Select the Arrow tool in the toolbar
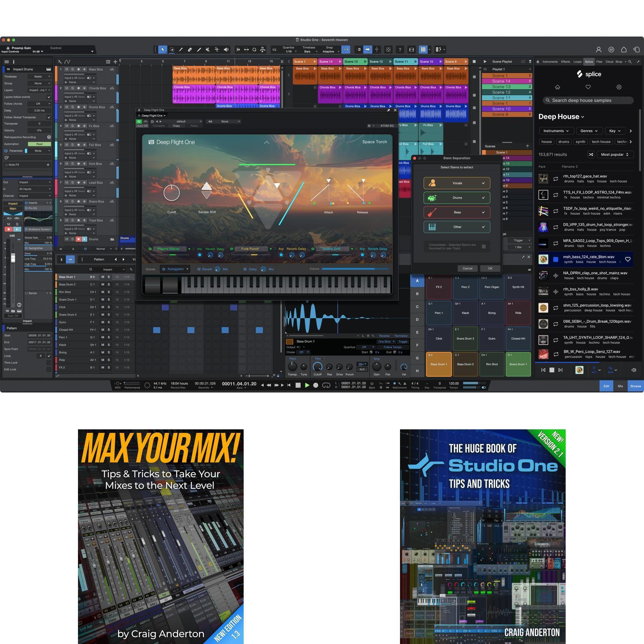 (163, 49)
